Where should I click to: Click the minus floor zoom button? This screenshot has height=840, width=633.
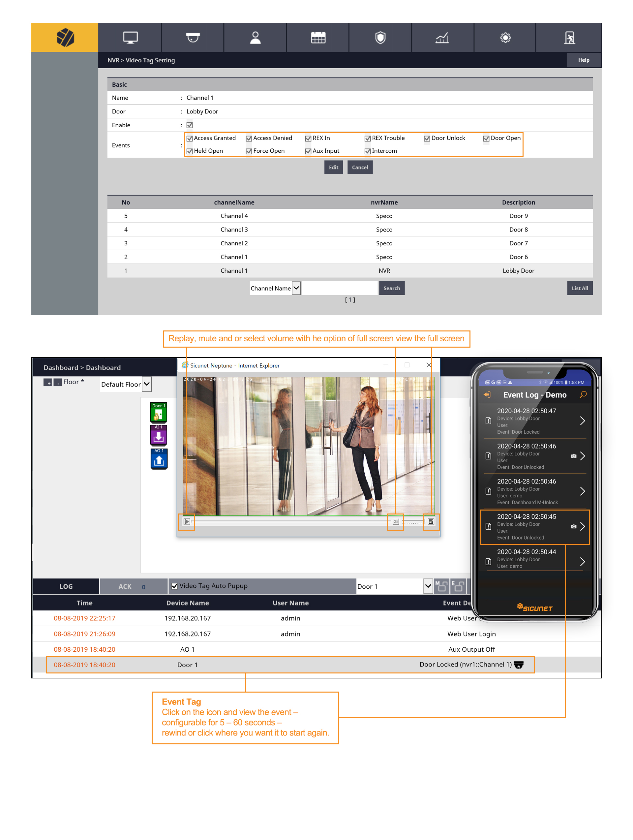57,382
